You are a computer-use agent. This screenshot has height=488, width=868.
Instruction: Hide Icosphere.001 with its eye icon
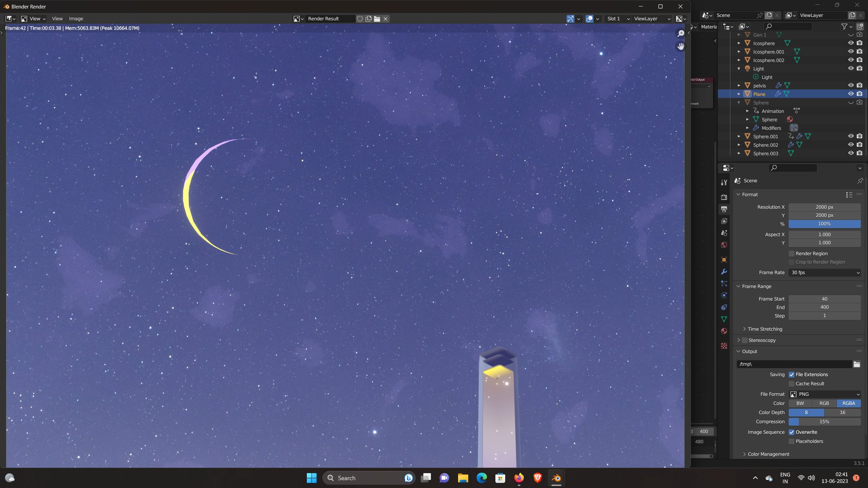(850, 52)
